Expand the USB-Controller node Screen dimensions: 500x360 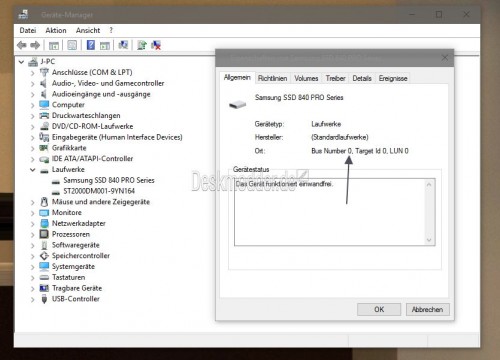[32, 299]
